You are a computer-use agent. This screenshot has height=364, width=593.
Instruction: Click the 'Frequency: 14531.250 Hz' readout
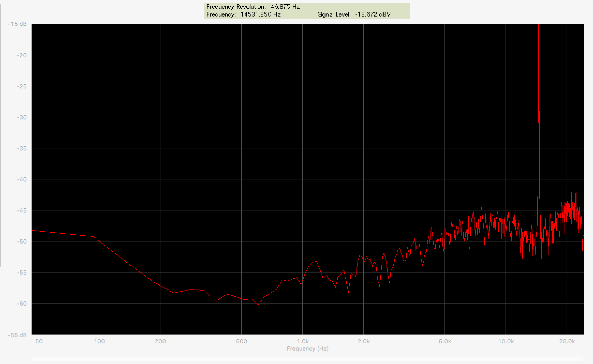[243, 14]
